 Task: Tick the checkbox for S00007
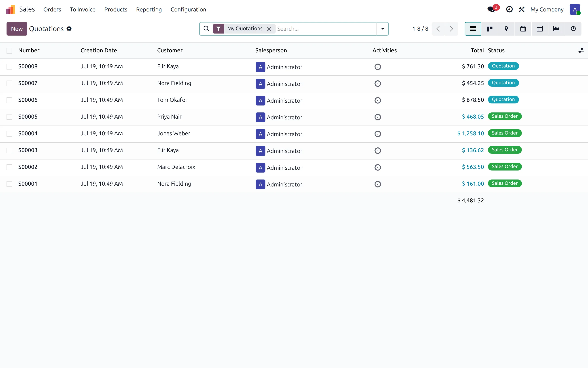click(x=9, y=83)
